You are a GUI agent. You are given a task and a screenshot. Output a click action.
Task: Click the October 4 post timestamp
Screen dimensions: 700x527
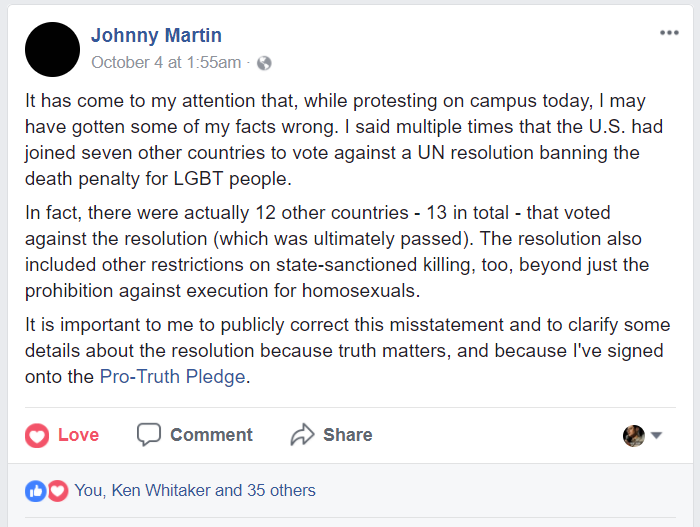tap(166, 62)
